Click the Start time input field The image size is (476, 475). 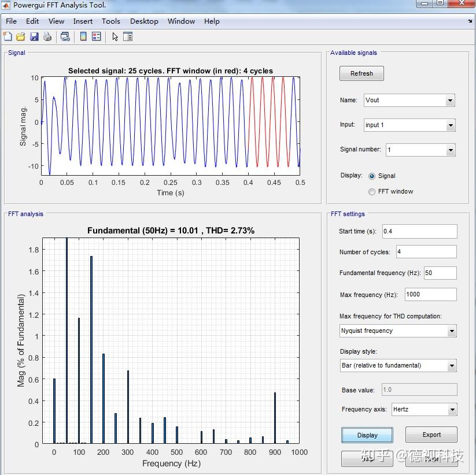(x=419, y=232)
